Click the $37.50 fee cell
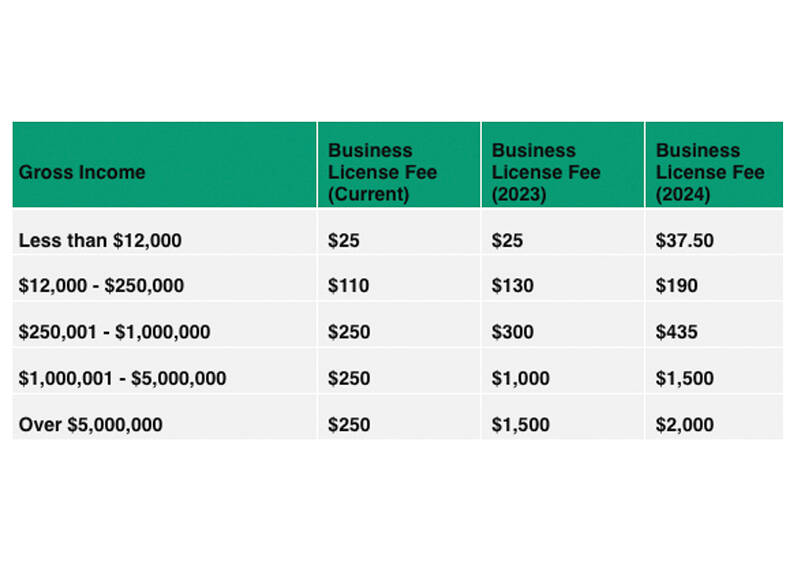The height and width of the screenshot is (569, 801). 685,239
